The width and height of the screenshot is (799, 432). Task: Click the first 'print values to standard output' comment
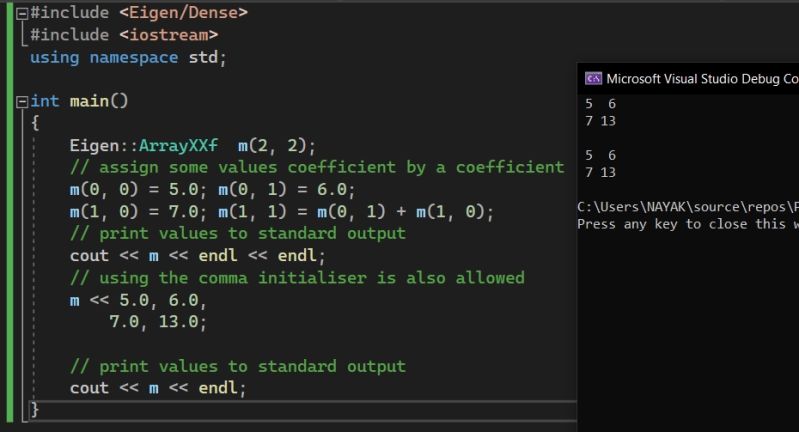point(237,234)
